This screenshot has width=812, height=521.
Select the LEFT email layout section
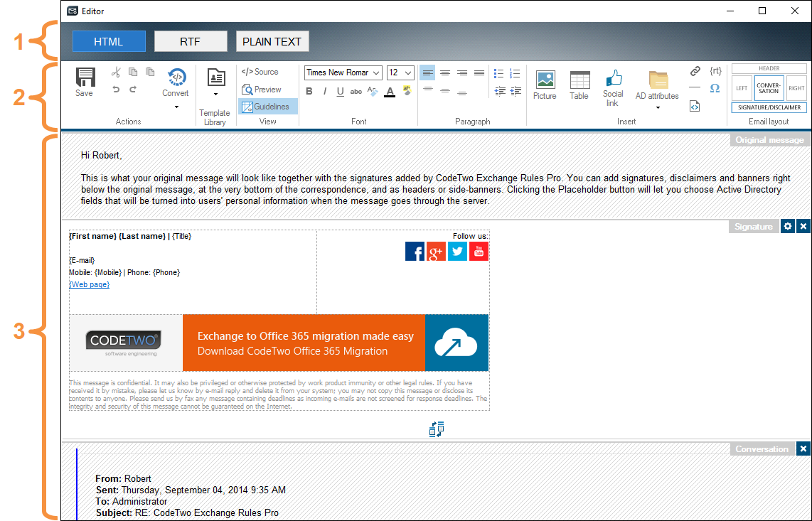point(742,88)
